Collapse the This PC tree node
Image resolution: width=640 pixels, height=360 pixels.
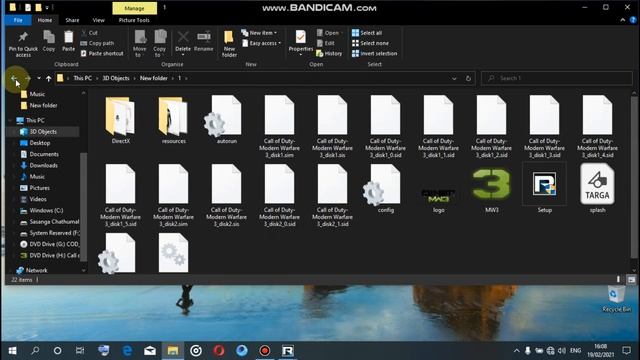(x=10, y=120)
